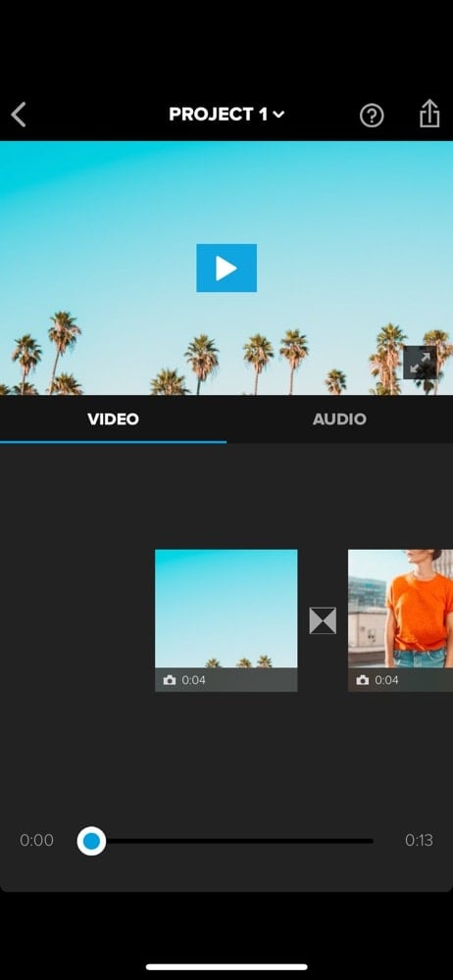The width and height of the screenshot is (453, 980).
Task: Tap camera icon on the sky clip
Action: click(x=170, y=680)
